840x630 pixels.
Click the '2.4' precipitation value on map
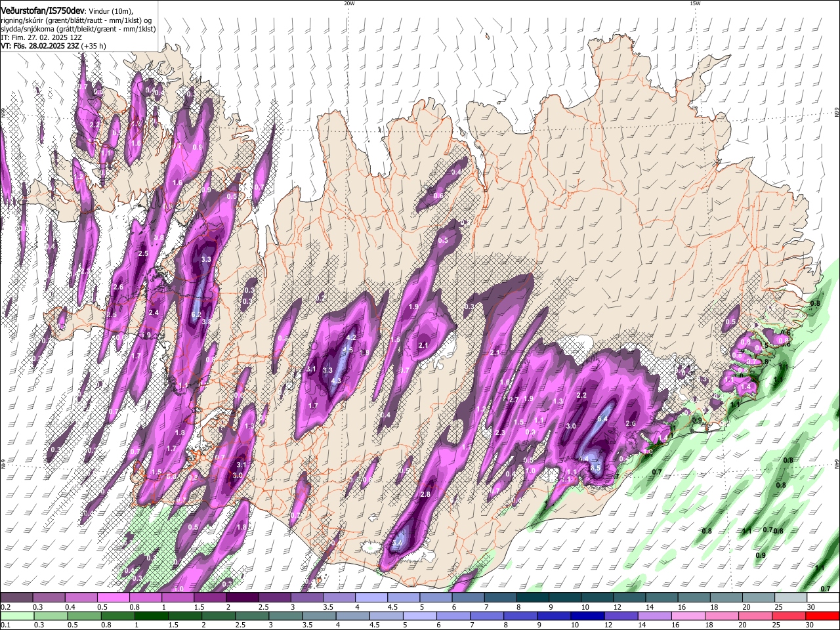pyautogui.click(x=154, y=312)
